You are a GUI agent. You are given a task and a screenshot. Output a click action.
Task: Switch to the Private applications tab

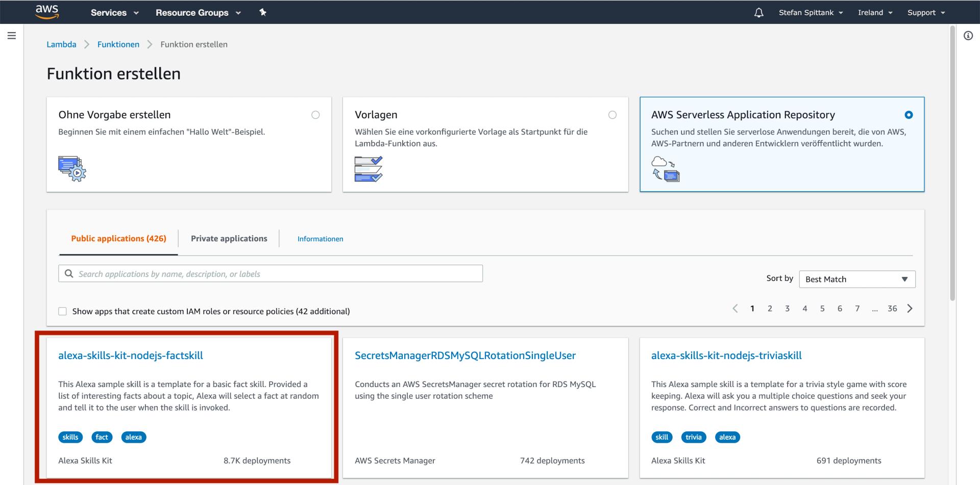click(x=229, y=239)
